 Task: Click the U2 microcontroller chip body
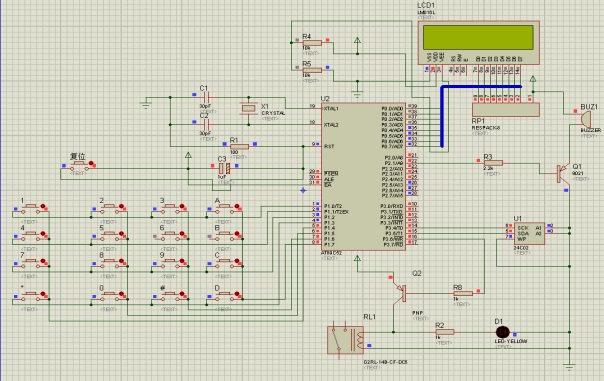pos(363,176)
